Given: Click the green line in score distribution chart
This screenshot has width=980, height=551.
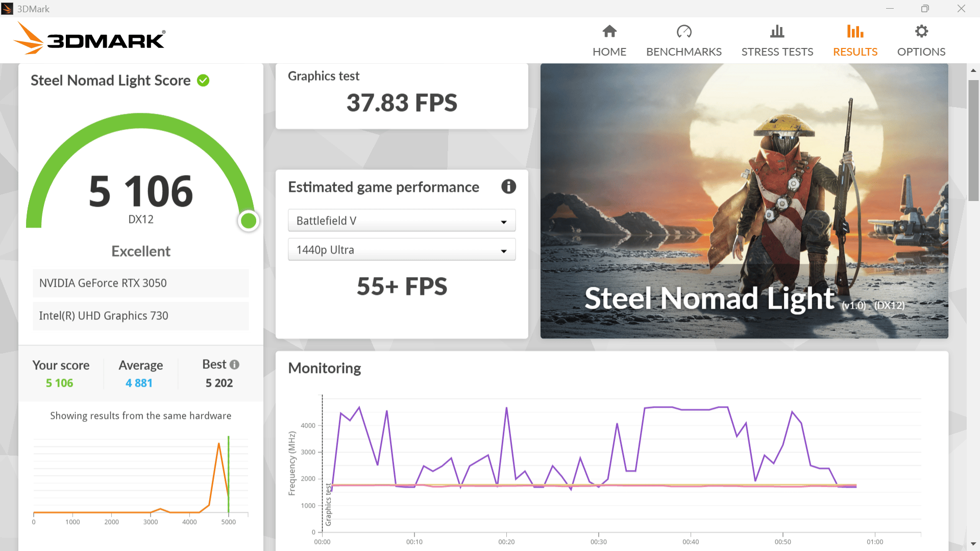Looking at the screenshot, I should tap(228, 474).
